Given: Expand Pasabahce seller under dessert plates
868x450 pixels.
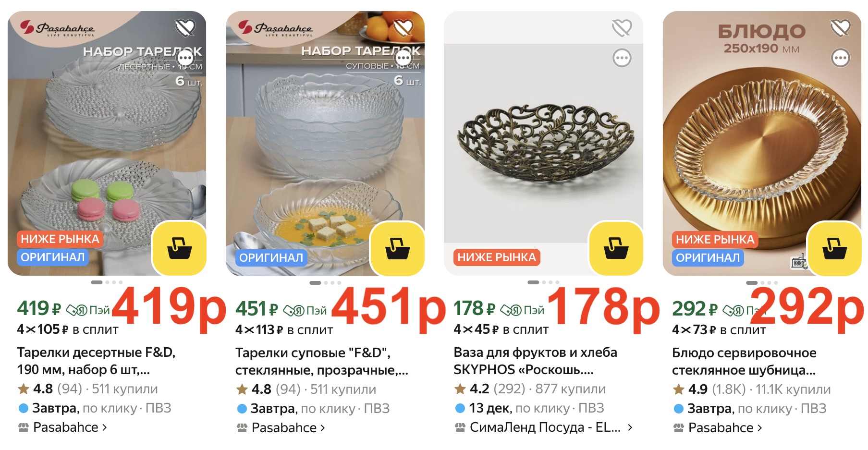Looking at the screenshot, I should coord(62,427).
